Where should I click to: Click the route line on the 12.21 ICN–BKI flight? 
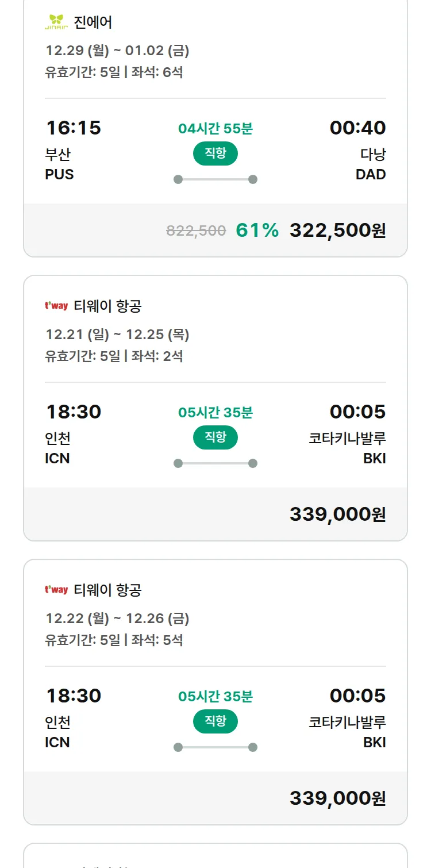pyautogui.click(x=215, y=463)
